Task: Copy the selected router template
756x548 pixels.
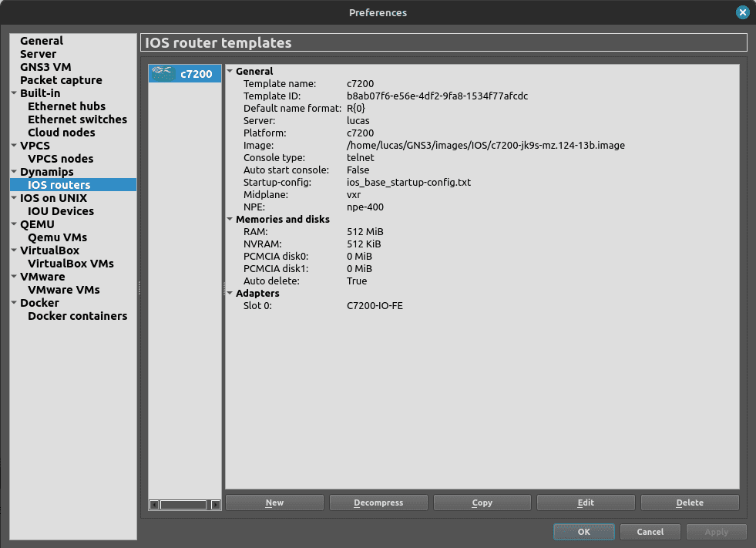Action: click(482, 503)
